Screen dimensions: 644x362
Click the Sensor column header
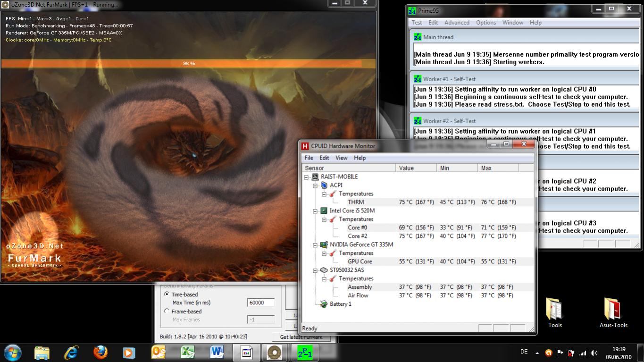[348, 168]
